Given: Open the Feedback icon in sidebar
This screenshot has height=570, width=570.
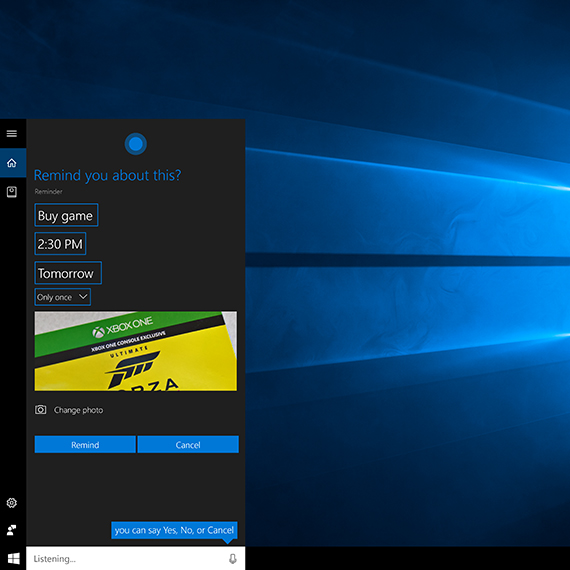Looking at the screenshot, I should coord(12,530).
